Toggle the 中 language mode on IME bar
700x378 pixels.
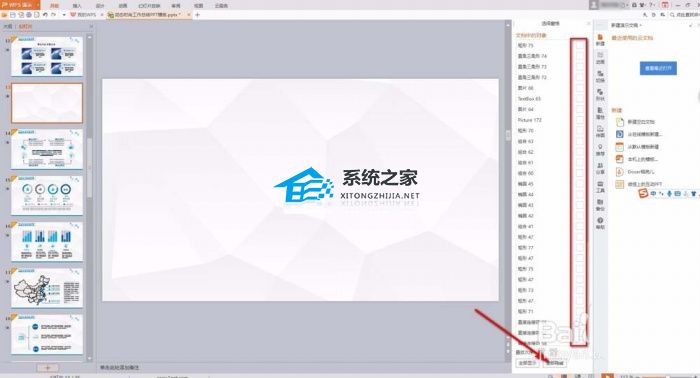[x=653, y=194]
